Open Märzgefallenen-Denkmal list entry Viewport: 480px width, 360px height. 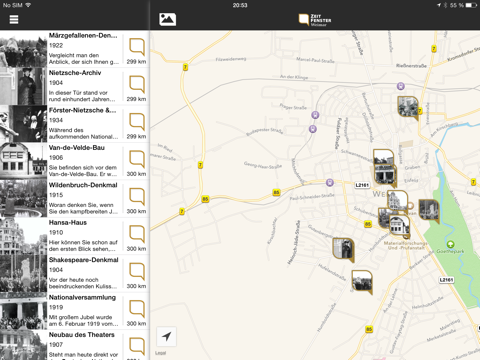pos(74,49)
